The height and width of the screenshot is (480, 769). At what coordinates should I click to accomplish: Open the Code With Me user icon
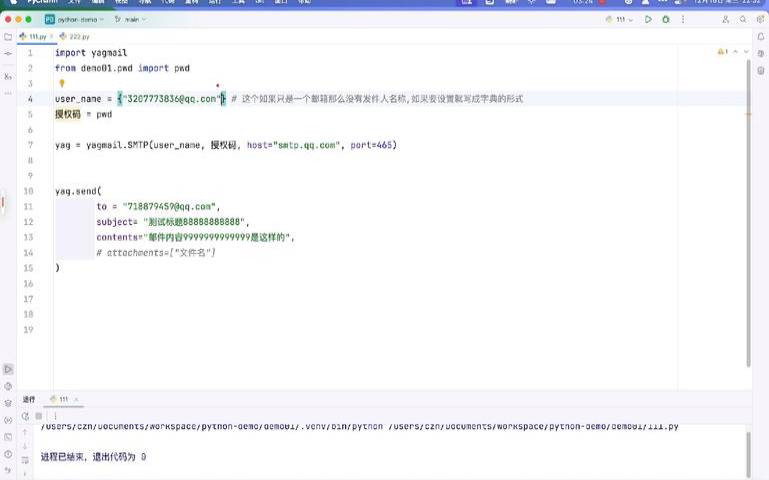pos(725,20)
